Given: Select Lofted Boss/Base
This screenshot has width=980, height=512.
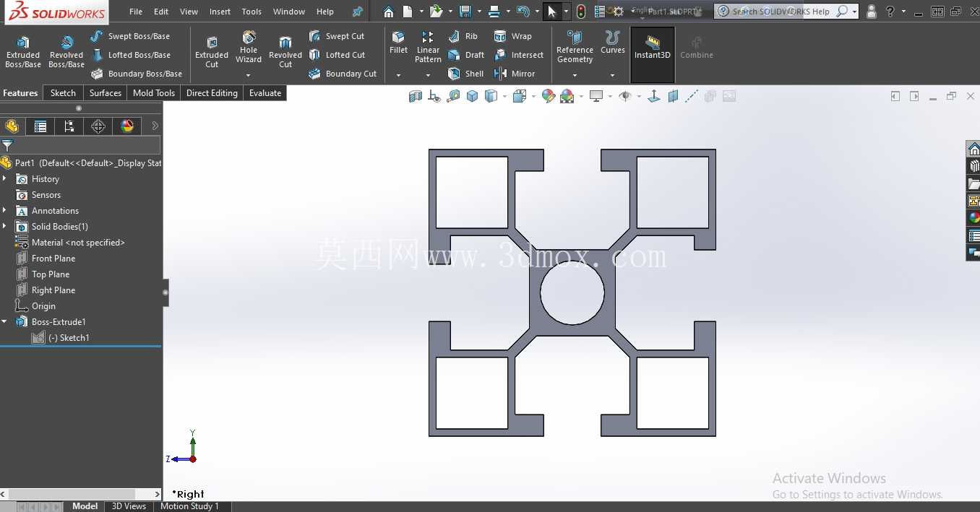Looking at the screenshot, I should pos(131,55).
